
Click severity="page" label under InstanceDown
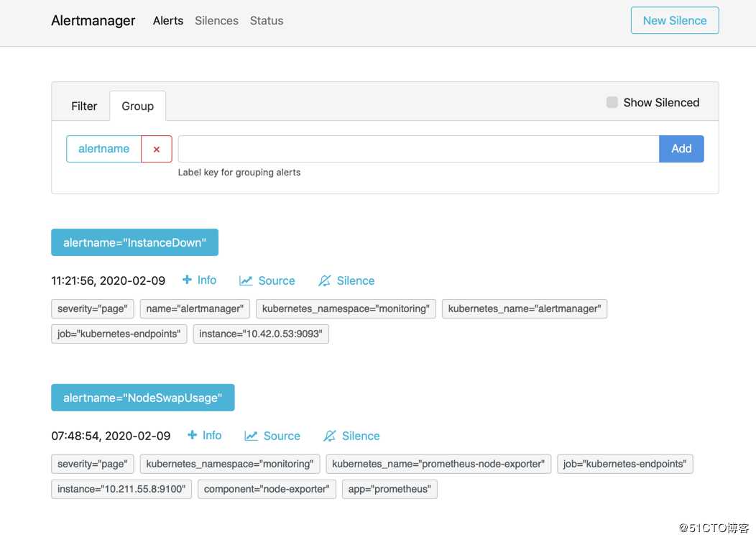pos(93,309)
